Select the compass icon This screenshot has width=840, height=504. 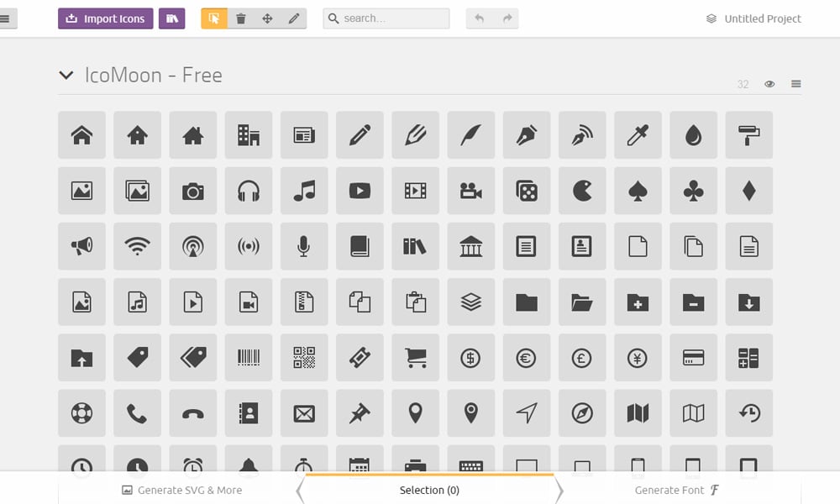pos(582,413)
